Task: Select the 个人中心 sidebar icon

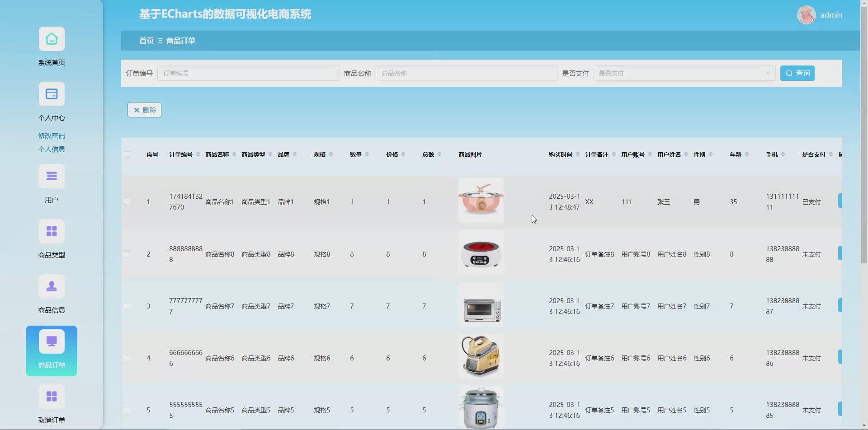Action: click(52, 94)
